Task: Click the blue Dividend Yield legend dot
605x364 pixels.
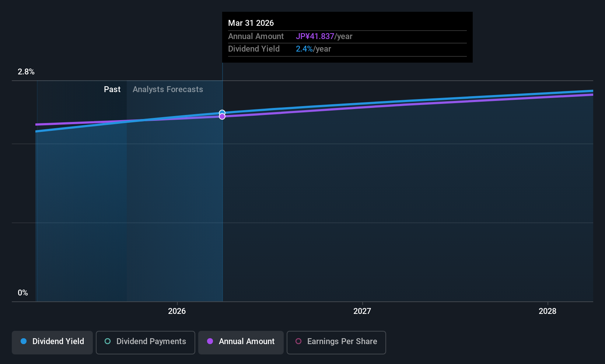Action: pyautogui.click(x=24, y=341)
